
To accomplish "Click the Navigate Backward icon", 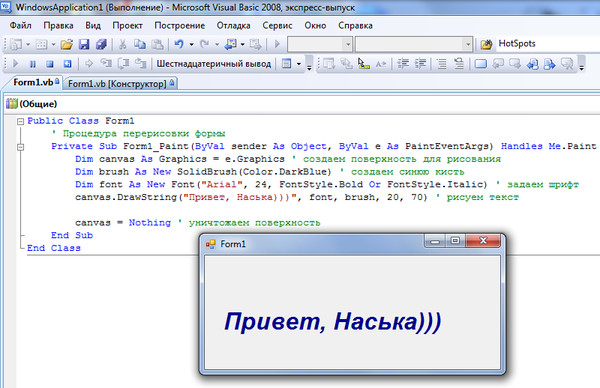I will point(230,44).
